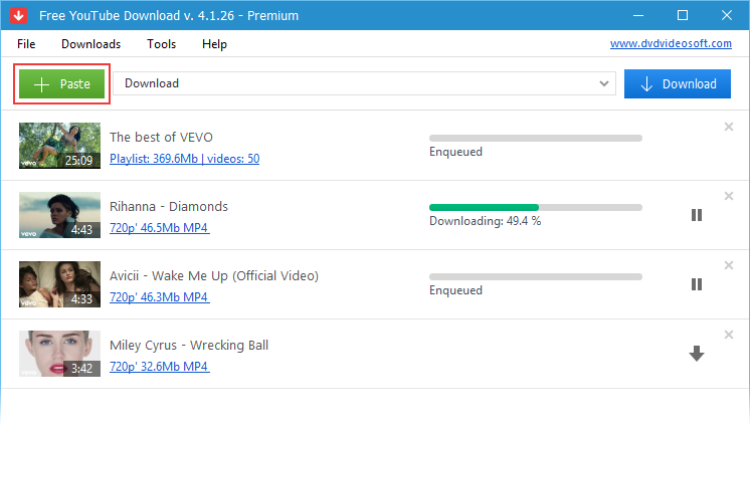This screenshot has width=750, height=500.
Task: Select The best of VEVO thumbnail
Action: pos(60,145)
